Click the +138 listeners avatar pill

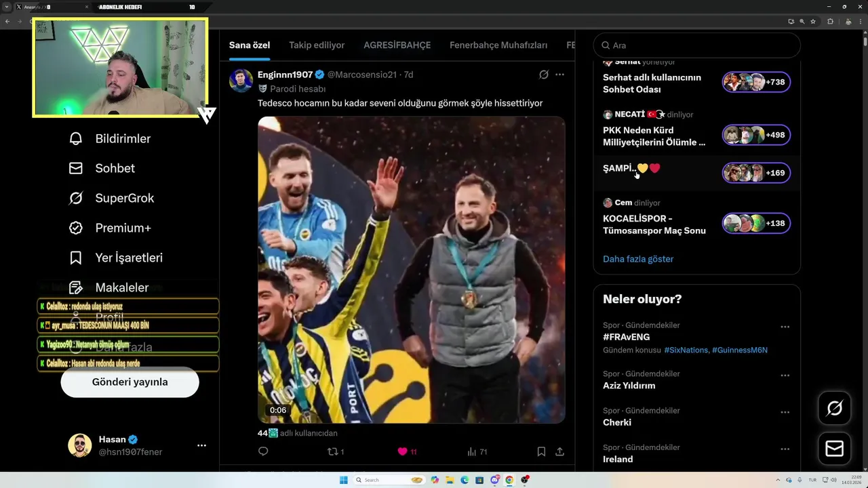(x=756, y=223)
